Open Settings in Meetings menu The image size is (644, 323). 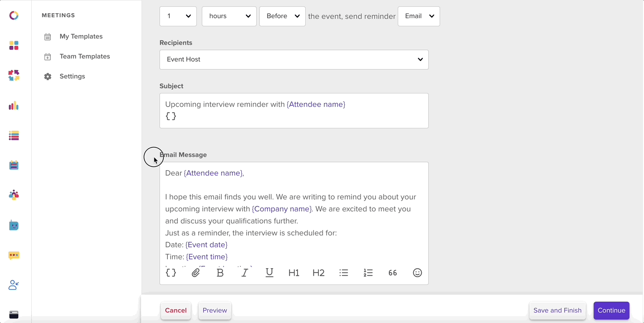coord(73,77)
